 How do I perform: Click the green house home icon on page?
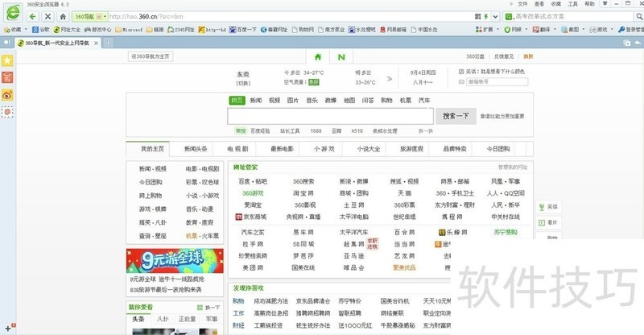(318, 56)
